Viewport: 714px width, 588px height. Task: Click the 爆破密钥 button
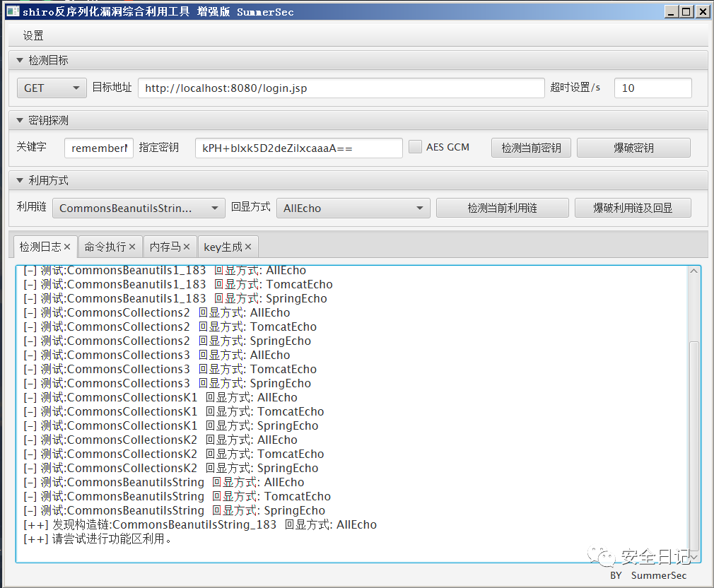633,148
